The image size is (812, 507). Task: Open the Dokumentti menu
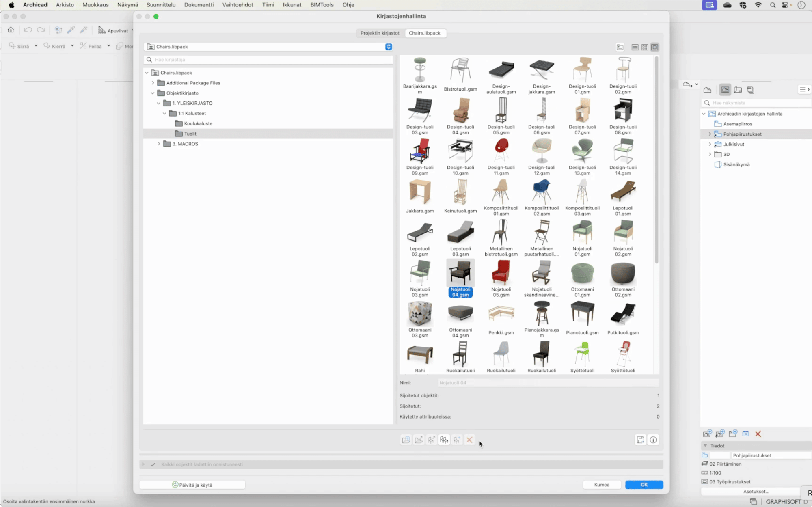(199, 5)
